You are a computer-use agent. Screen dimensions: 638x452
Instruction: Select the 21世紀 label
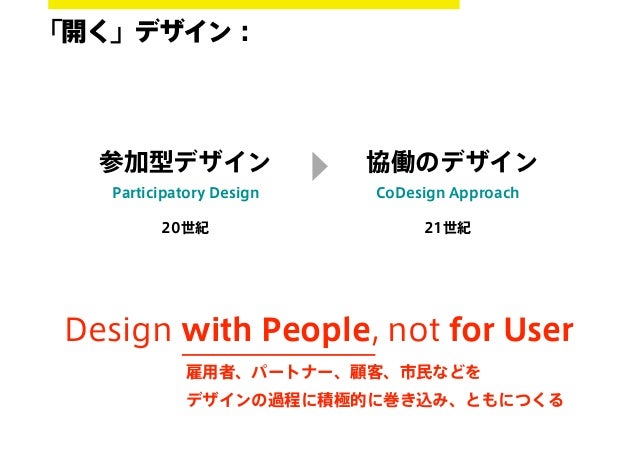click(448, 228)
